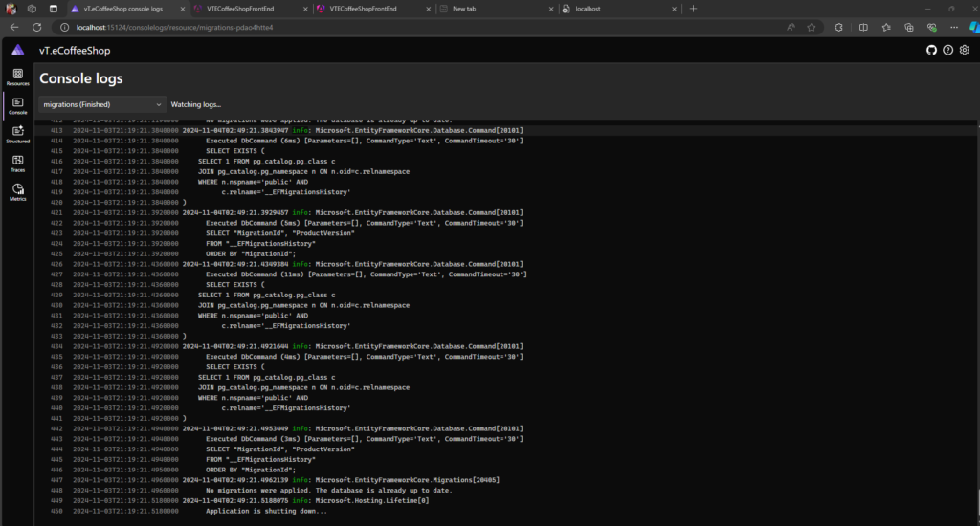Image resolution: width=980 pixels, height=526 pixels.
Task: Toggle Split screen in browser toolbar
Action: coord(863,28)
